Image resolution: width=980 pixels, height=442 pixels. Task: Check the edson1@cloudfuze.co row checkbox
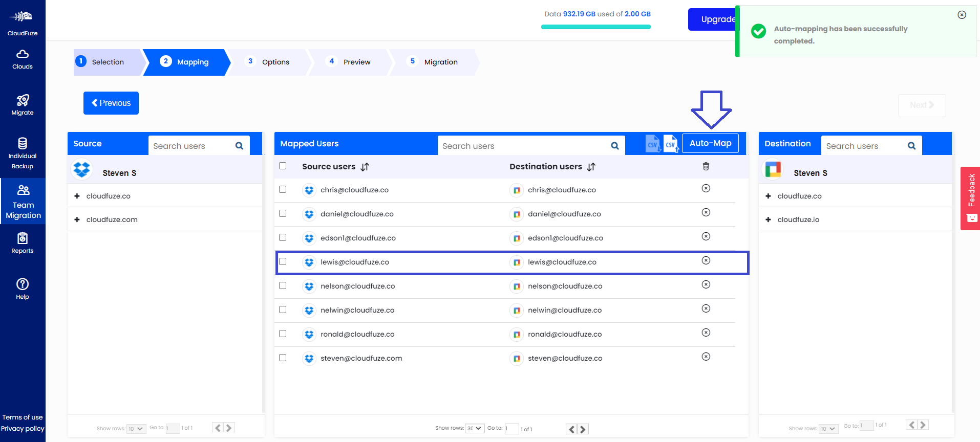(283, 237)
